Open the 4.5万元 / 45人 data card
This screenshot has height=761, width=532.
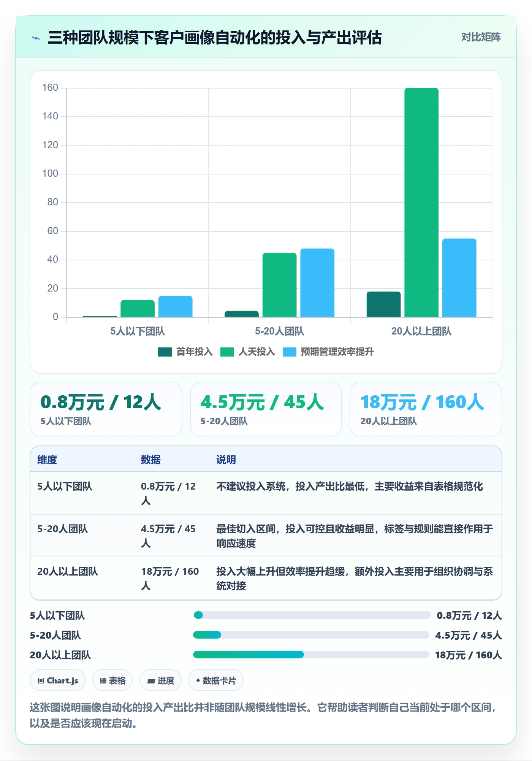tap(266, 409)
